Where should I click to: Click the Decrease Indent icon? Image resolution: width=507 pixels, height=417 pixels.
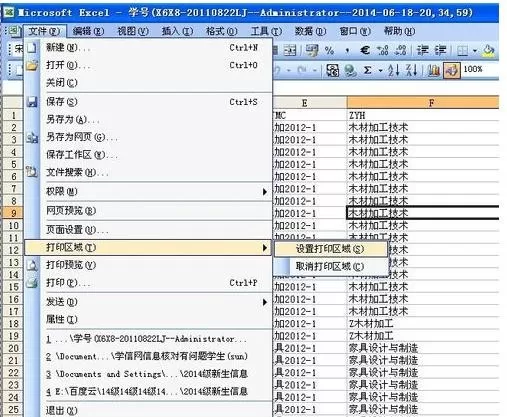pyautogui.click(x=423, y=50)
